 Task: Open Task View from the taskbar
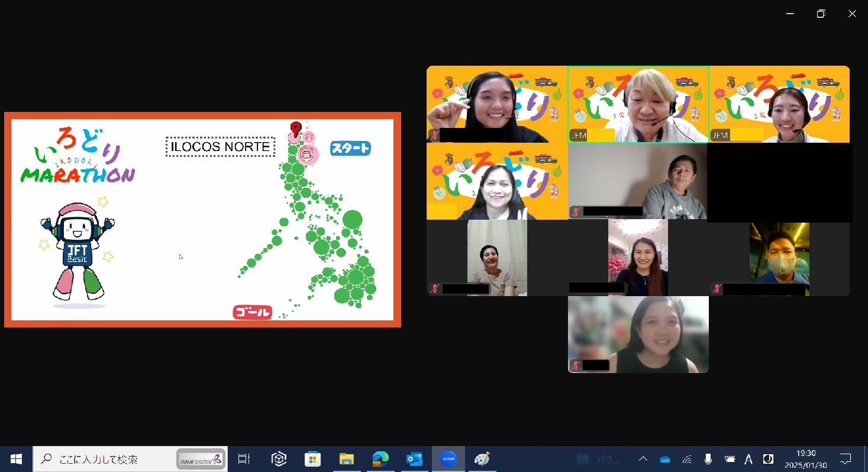click(243, 459)
